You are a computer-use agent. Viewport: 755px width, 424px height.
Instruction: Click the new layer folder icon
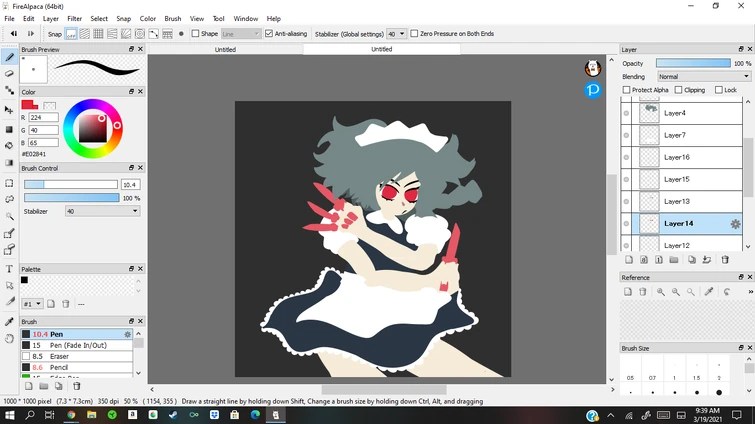pos(674,260)
